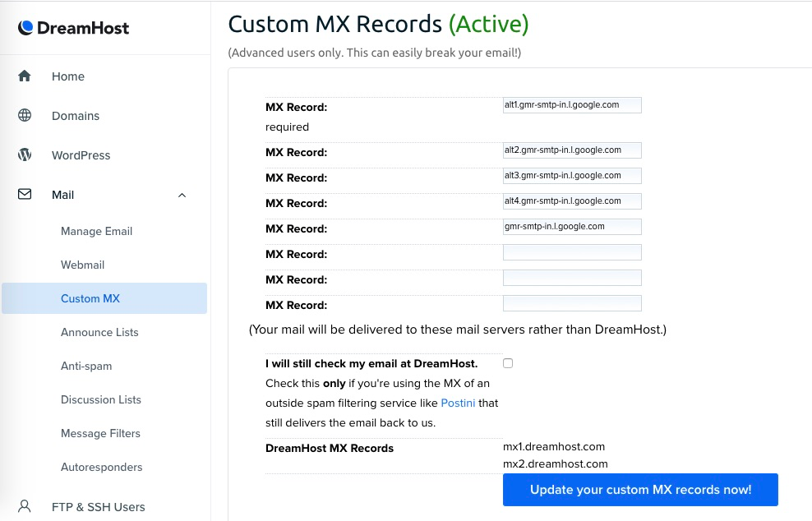Click the alt3.gmr-smtp-in.l.google.com field
The image size is (812, 521).
click(572, 176)
